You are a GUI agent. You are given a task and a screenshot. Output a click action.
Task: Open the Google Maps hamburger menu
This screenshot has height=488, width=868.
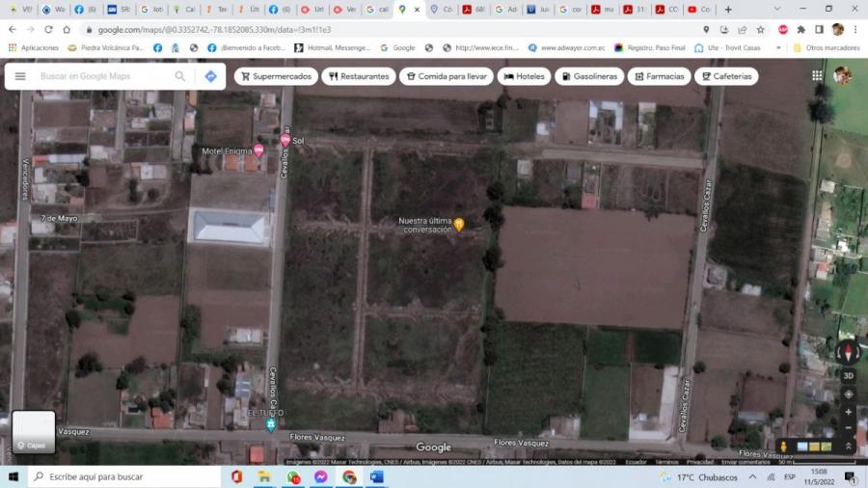coord(20,76)
